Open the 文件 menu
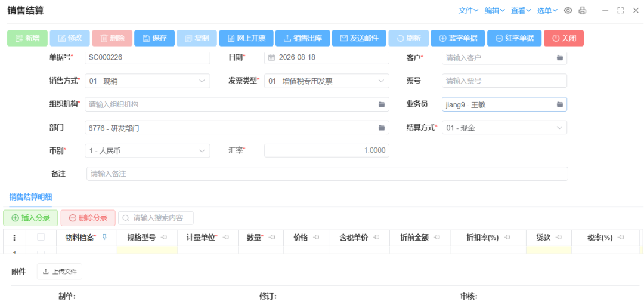This screenshot has width=644, height=302. (x=468, y=11)
